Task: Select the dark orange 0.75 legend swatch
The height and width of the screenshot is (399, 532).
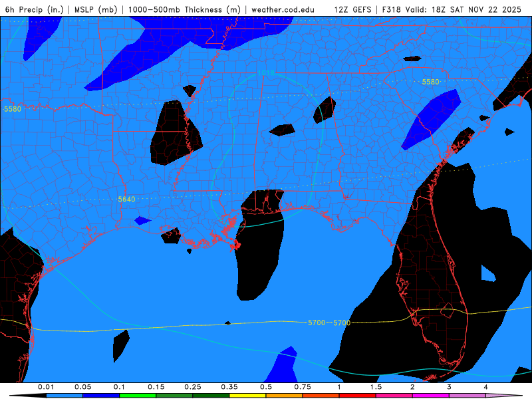Action: tap(321, 396)
